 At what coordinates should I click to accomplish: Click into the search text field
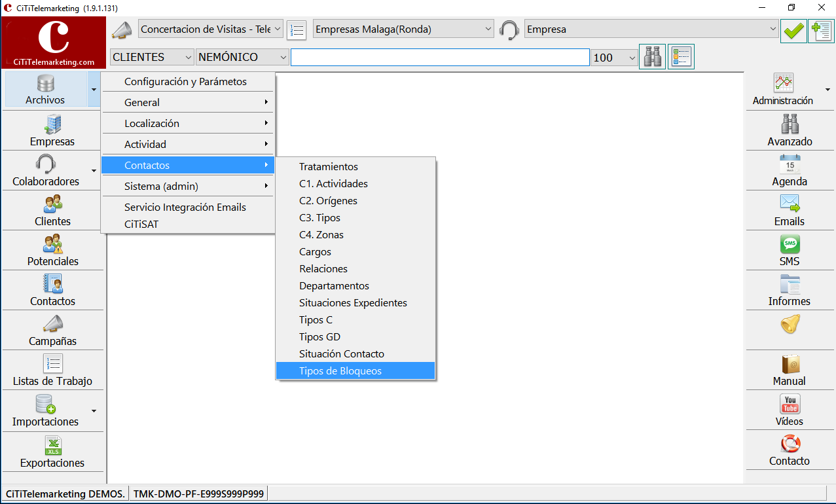coord(440,58)
